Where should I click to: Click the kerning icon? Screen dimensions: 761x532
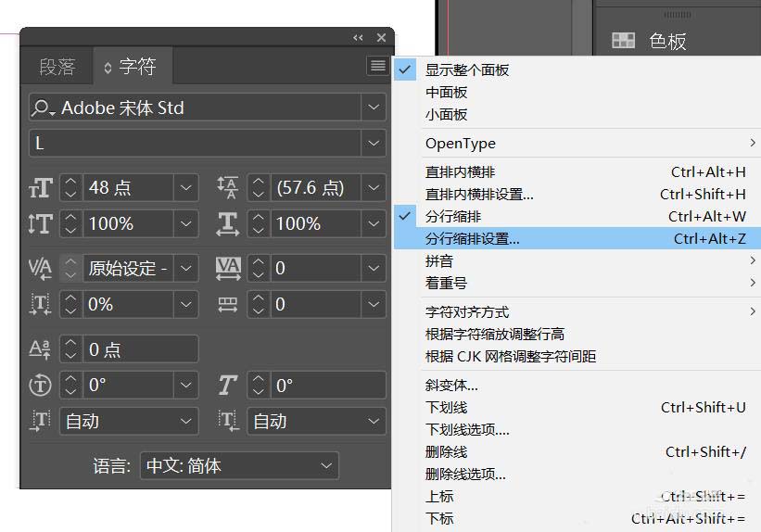[x=40, y=268]
